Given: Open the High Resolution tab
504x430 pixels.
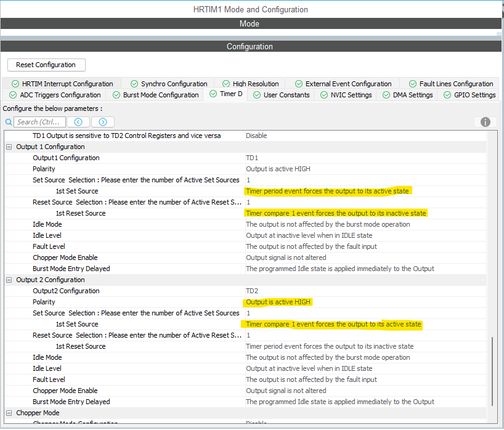Looking at the screenshot, I should tap(250, 84).
